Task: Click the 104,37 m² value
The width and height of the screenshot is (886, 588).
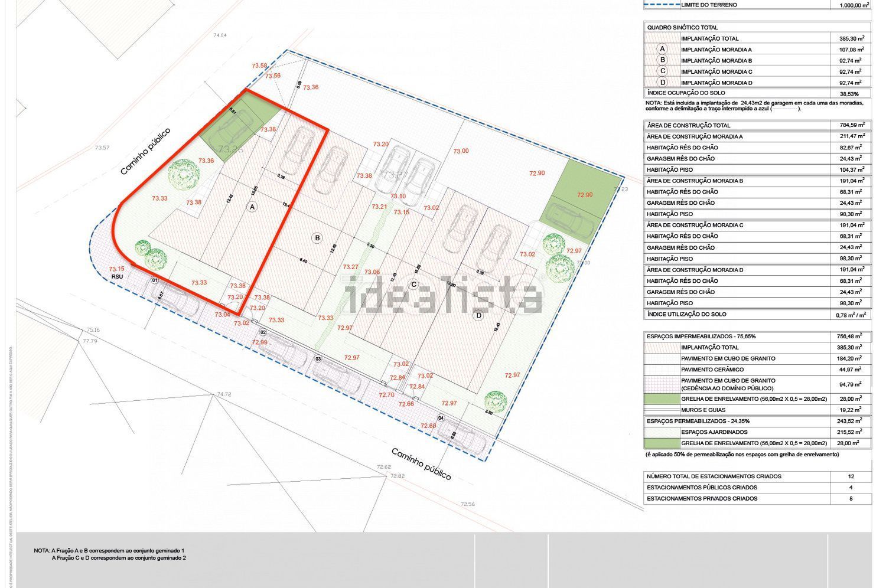Action: pos(851,169)
